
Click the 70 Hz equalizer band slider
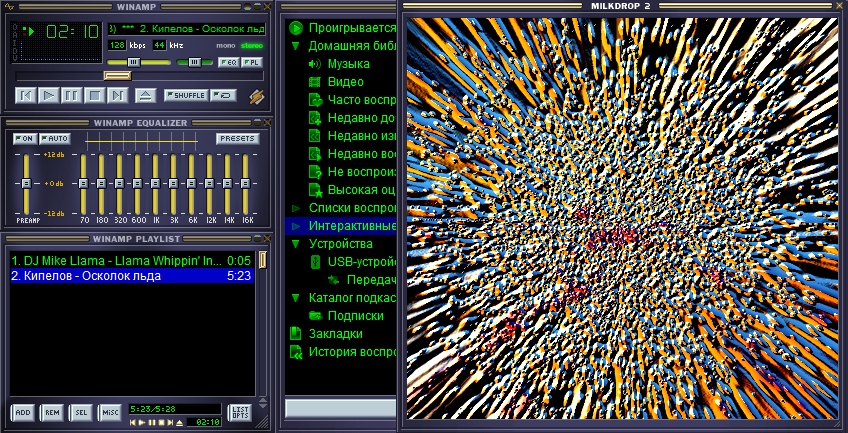83,184
